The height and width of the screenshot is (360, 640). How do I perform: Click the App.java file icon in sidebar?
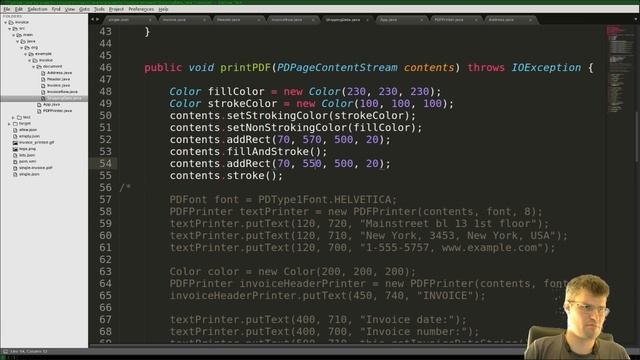[39, 104]
